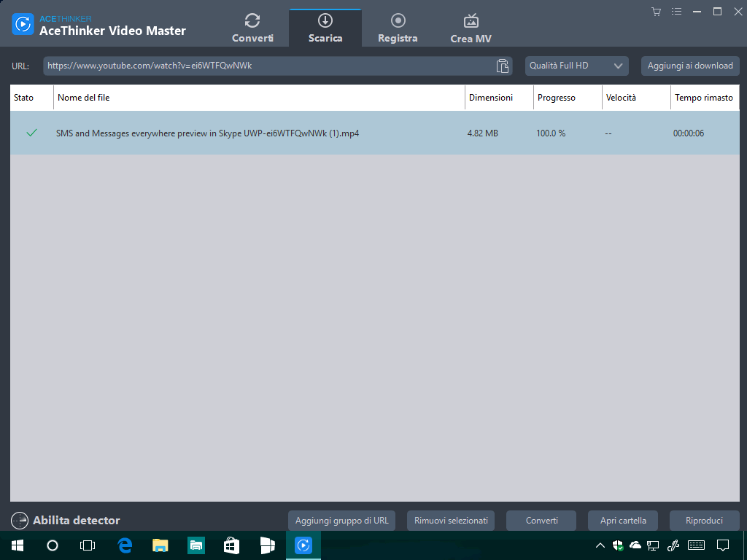Open Windows Defender tray icon
This screenshot has height=560, width=747.
coord(618,545)
